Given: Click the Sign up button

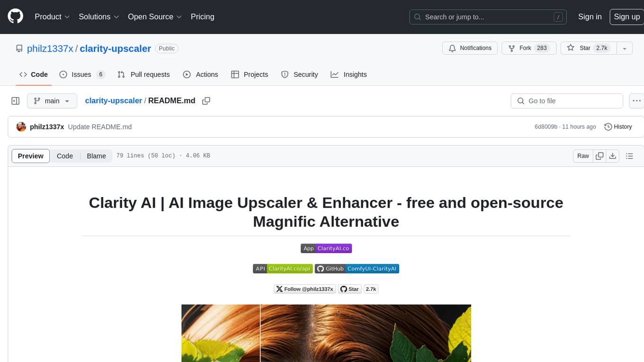Looking at the screenshot, I should tap(626, 17).
